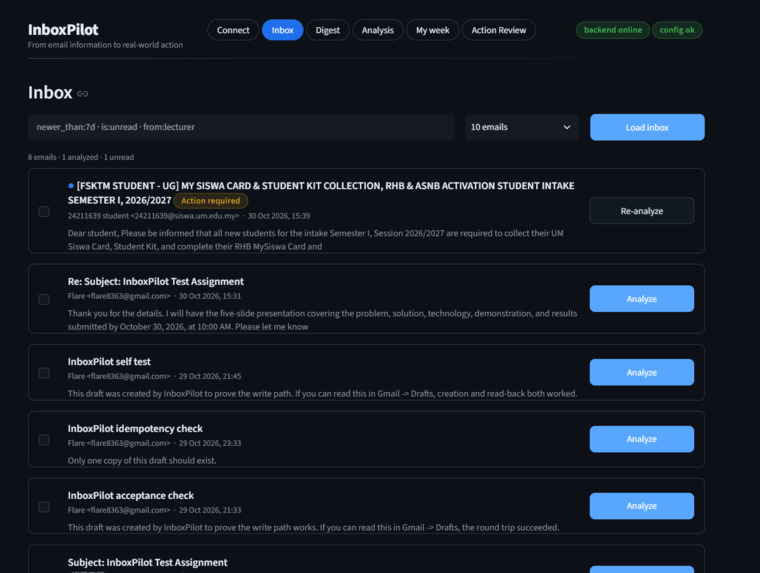Click the 29 Oct 2026, 21:33 sender line
Image resolution: width=760 pixels, height=573 pixels.
(x=154, y=510)
